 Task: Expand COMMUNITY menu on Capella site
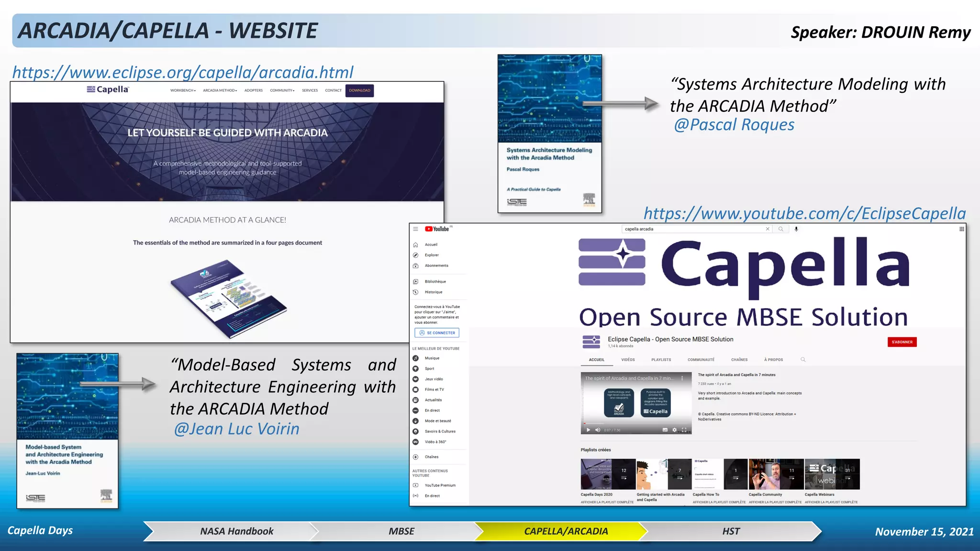coord(282,90)
